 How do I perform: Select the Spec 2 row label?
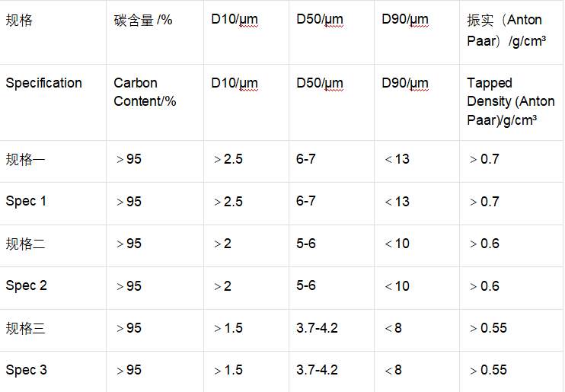pyautogui.click(x=26, y=286)
